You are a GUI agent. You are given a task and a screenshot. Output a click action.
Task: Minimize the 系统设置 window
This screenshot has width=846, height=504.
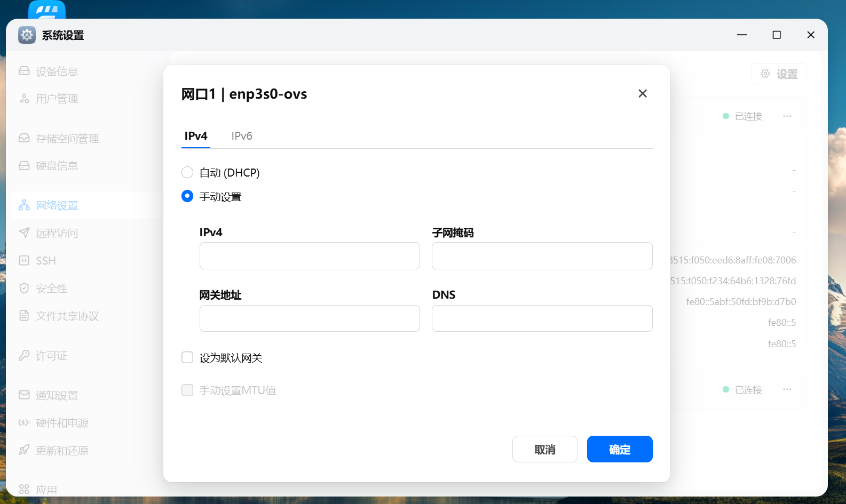(742, 35)
